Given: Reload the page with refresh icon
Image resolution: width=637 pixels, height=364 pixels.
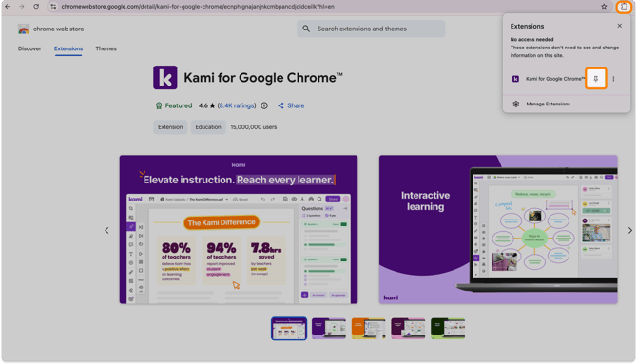Looking at the screenshot, I should (x=36, y=6).
